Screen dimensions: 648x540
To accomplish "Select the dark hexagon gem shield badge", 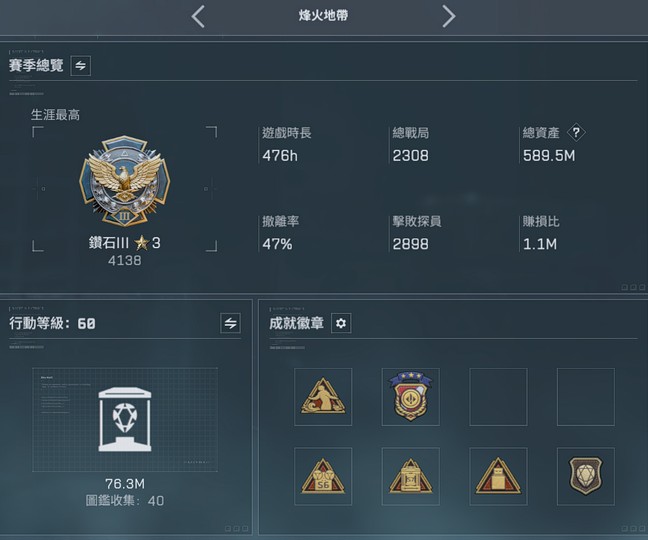I will [586, 476].
